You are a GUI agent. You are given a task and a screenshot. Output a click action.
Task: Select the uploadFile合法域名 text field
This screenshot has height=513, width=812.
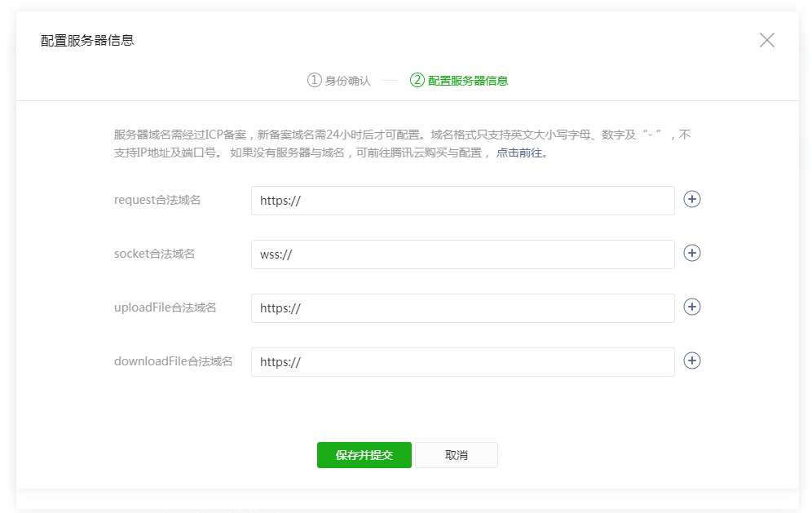tap(462, 308)
